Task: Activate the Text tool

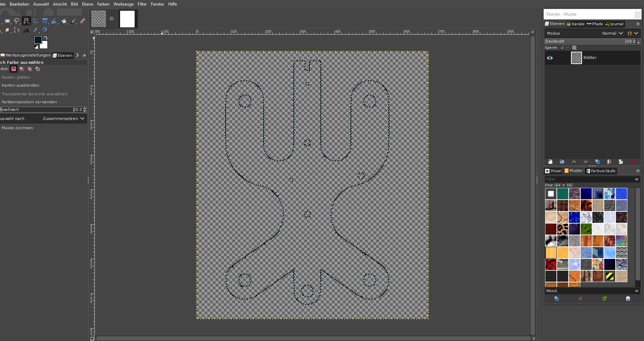Action: tap(26, 30)
